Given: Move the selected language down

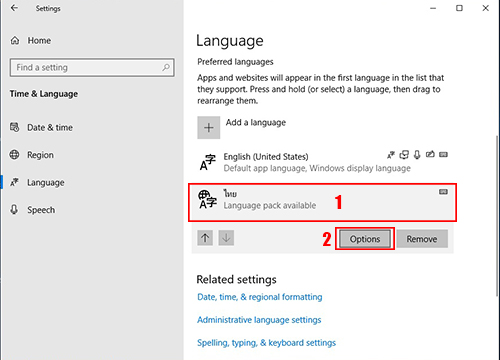Looking at the screenshot, I should coord(226,238).
